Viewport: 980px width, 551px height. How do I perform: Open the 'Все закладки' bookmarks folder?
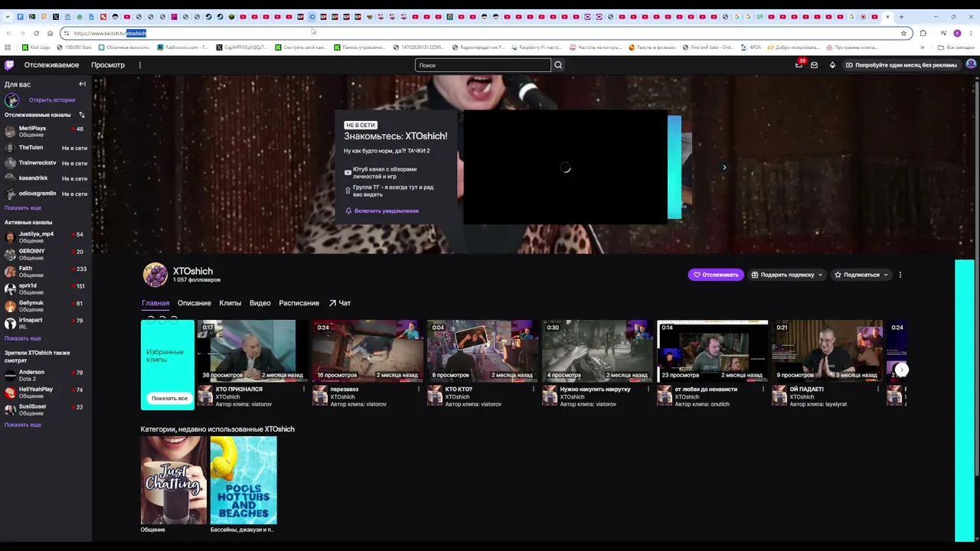956,47
